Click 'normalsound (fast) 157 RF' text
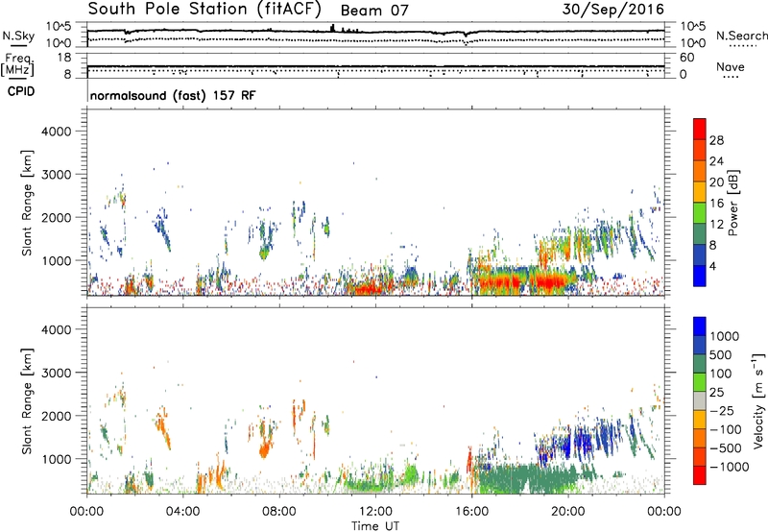Image resolution: width=768 pixels, height=532 pixels. coord(173,95)
